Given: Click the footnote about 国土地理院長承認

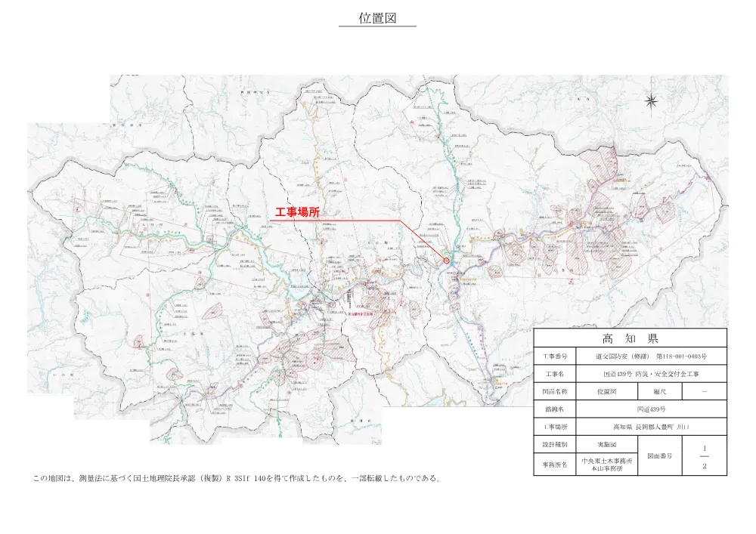Looking at the screenshot, I should (237, 478).
